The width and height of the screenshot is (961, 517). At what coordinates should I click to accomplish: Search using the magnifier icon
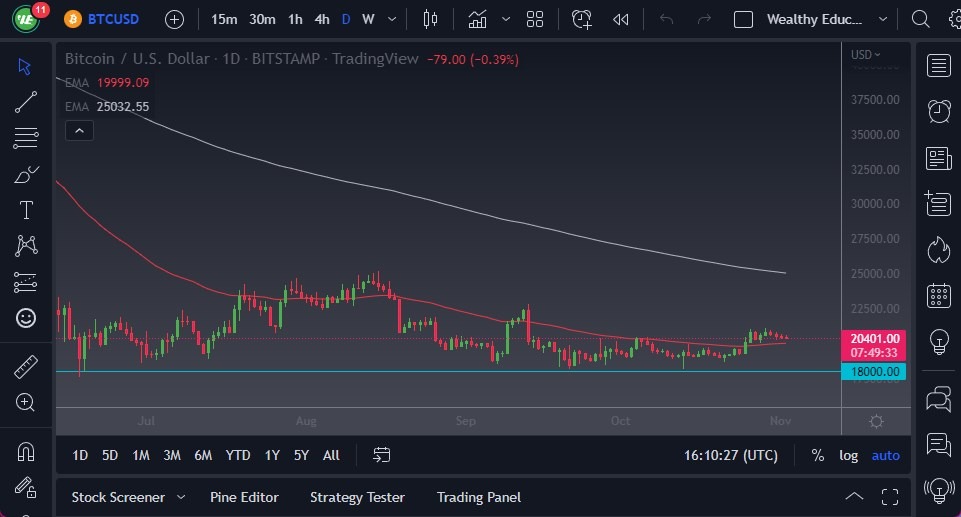coord(920,20)
